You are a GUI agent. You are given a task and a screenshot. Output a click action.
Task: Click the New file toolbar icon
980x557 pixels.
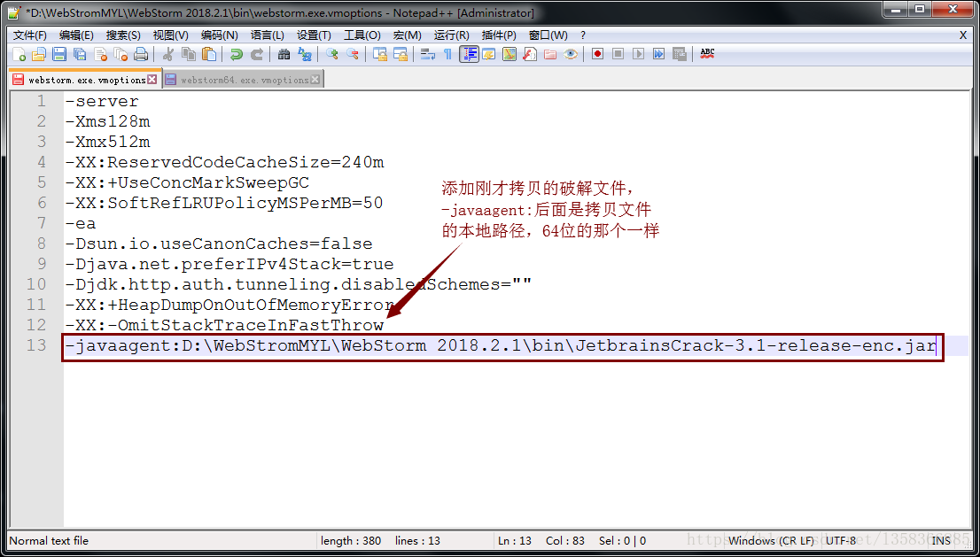tap(19, 54)
